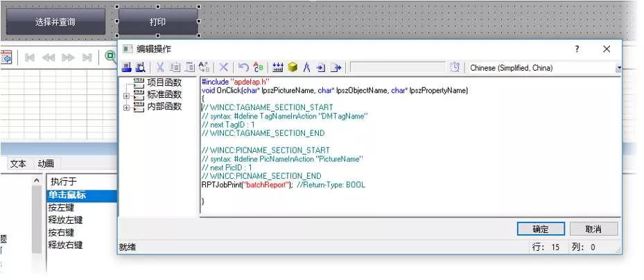Click the tag selection icon with dots
Viewport: 644px width, 280px height.
278,68
